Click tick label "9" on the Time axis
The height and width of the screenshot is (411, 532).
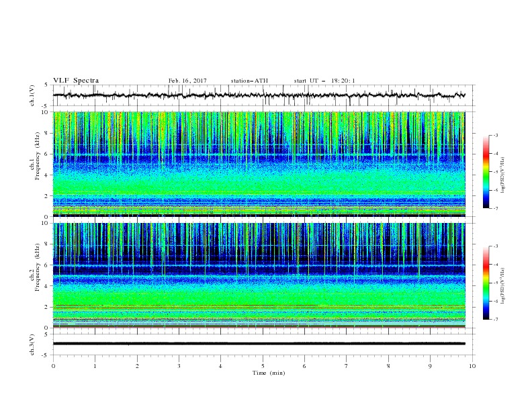(x=430, y=366)
